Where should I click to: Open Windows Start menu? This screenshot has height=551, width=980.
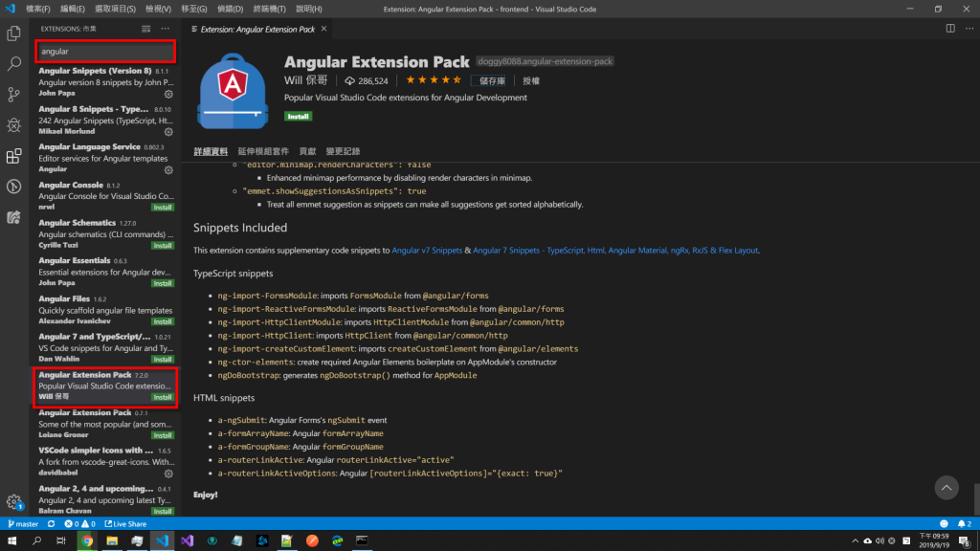[11, 541]
